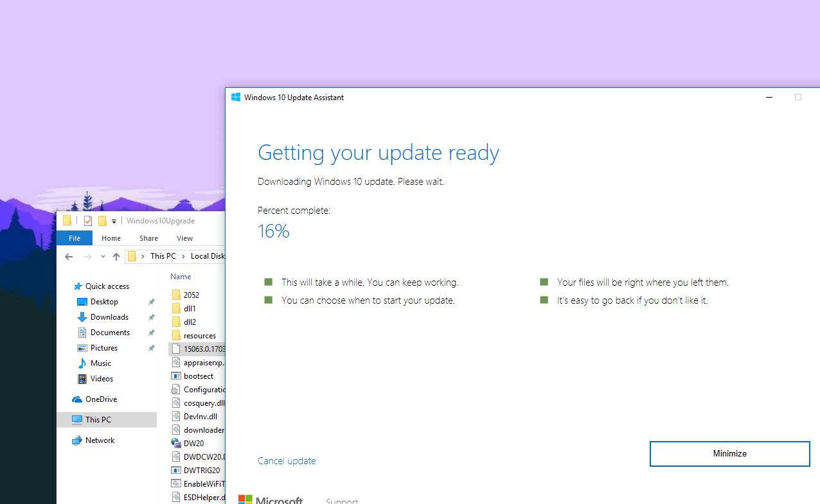This screenshot has height=504, width=820.
Task: Select the 15063.0.1703 file
Action: tap(197, 349)
